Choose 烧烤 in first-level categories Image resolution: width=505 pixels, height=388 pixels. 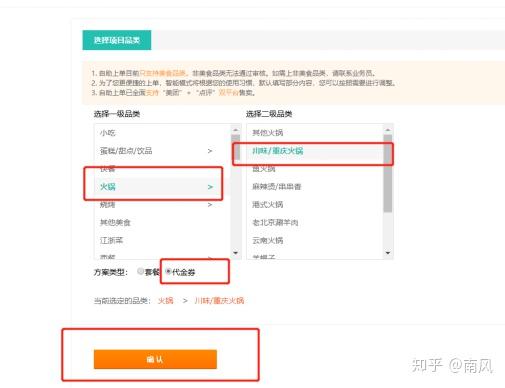tap(163, 205)
